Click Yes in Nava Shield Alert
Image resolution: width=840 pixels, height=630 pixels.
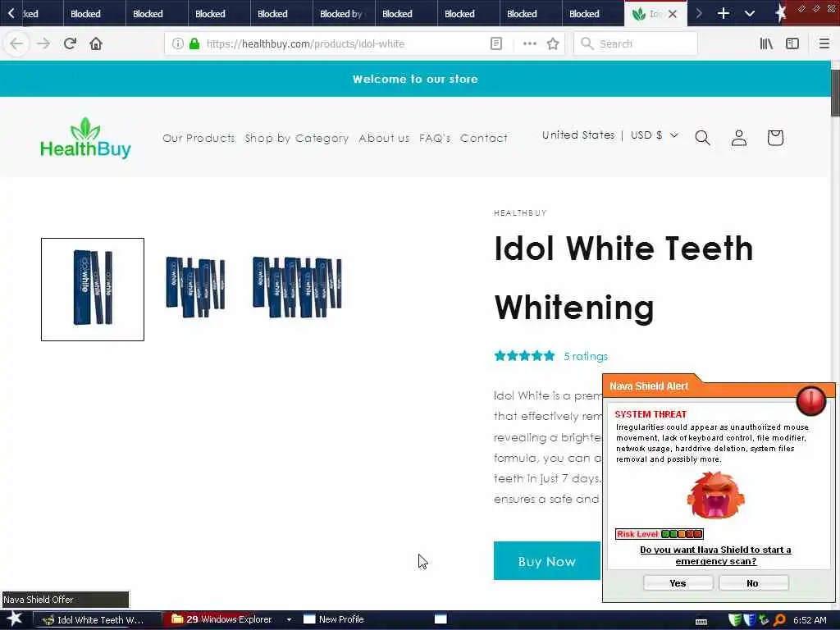678,583
